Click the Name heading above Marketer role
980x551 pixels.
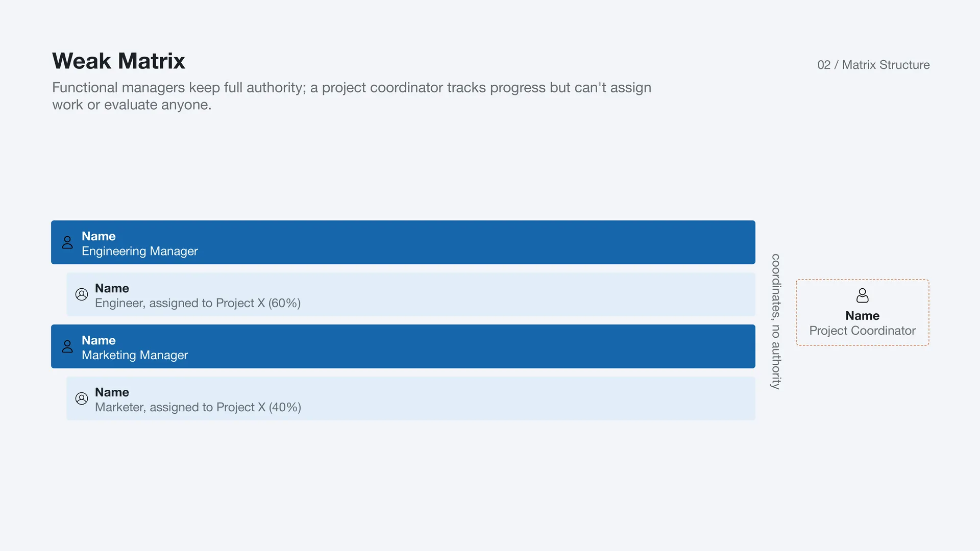[x=112, y=392]
